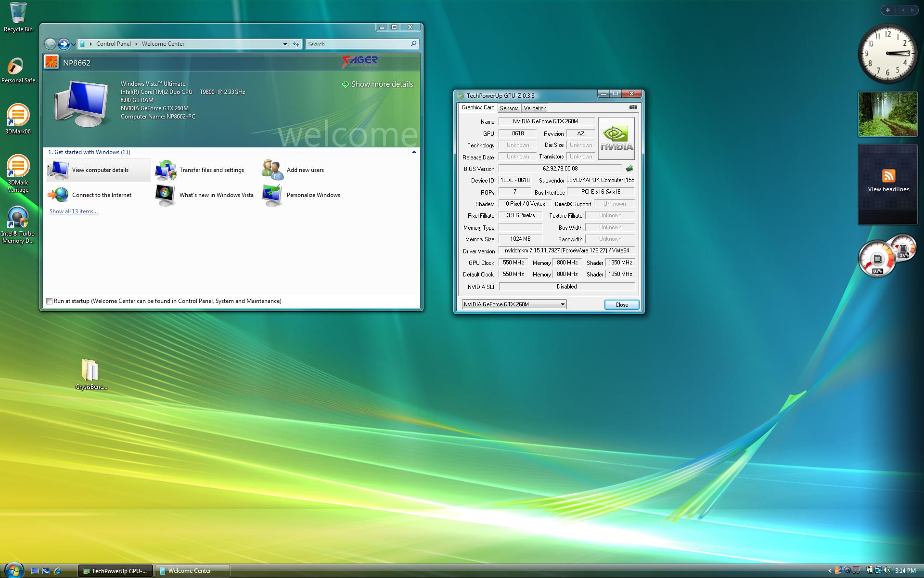
Task: Click the View computer details button
Action: coord(98,170)
